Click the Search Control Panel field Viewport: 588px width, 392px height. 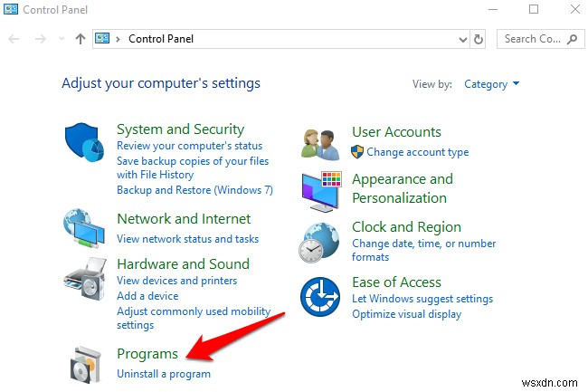pyautogui.click(x=532, y=39)
